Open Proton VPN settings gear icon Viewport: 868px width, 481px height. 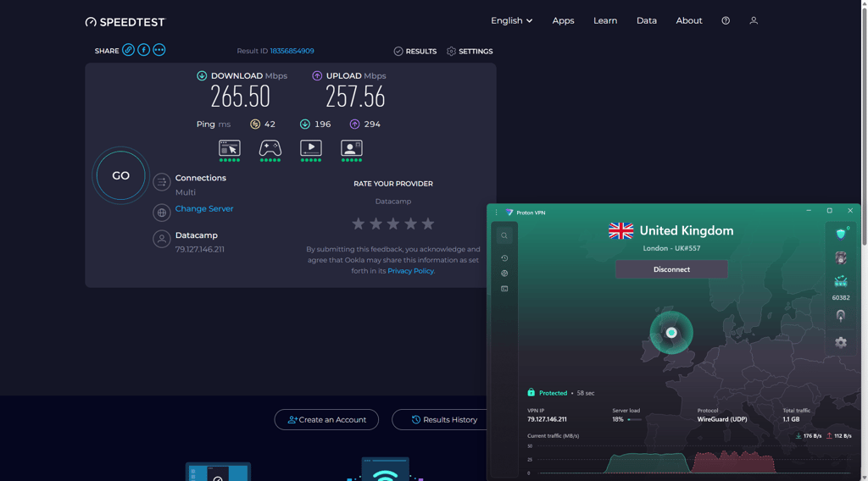[x=841, y=342]
